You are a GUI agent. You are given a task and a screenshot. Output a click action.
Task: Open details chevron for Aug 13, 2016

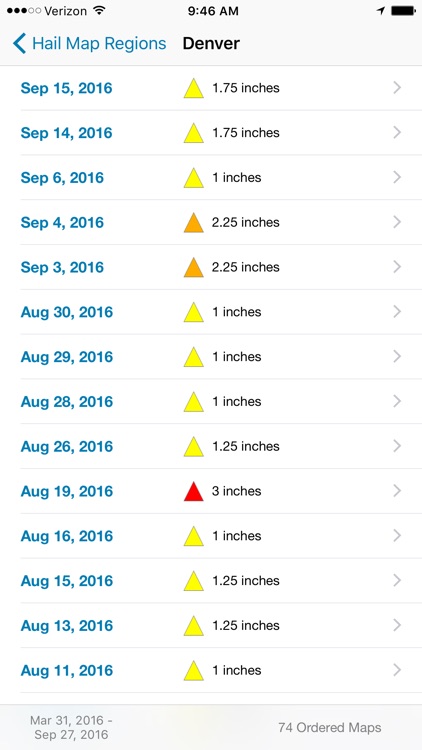click(x=397, y=625)
